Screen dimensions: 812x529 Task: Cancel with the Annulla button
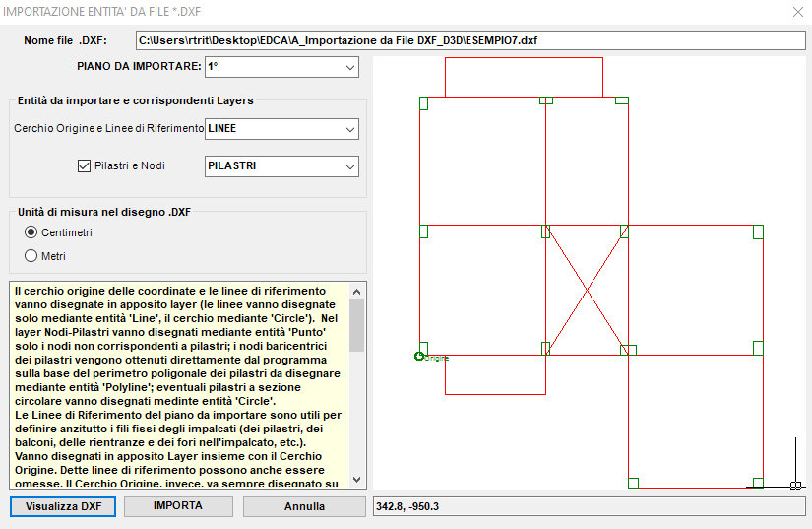pyautogui.click(x=304, y=506)
